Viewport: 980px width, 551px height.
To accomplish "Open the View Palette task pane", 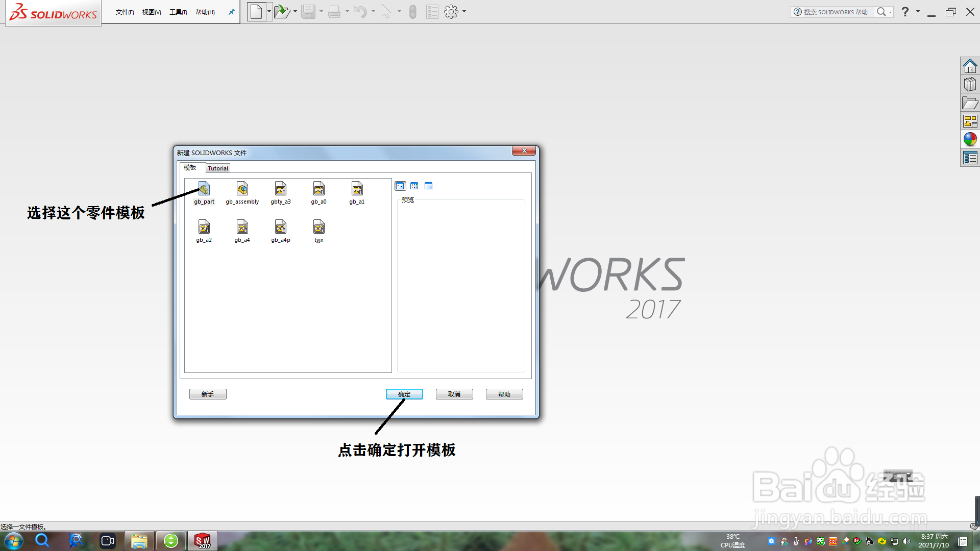I will tap(970, 121).
